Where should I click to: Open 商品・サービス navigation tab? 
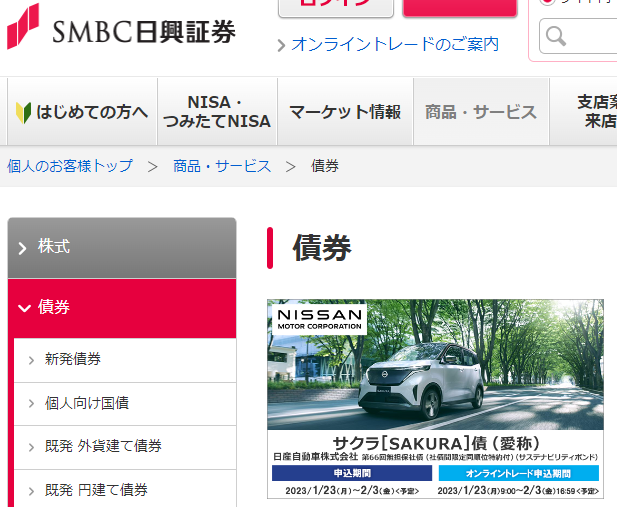(x=481, y=112)
